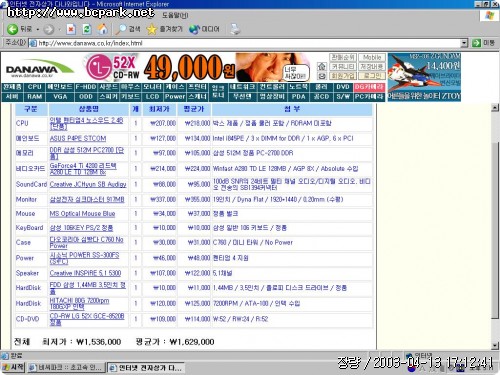
Task: Switch to 네씨파크 taskbar window
Action: click(66, 368)
